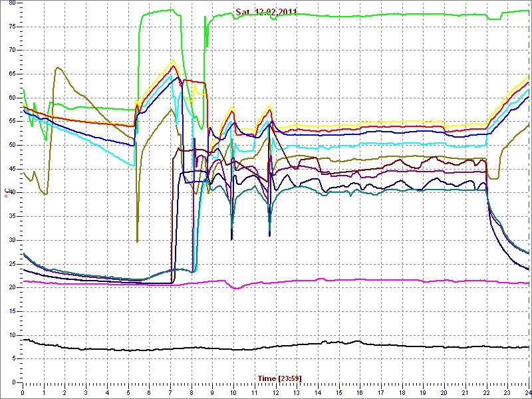Select the flat magenta curve near 21 degrees
The height and width of the screenshot is (399, 532).
(399, 280)
